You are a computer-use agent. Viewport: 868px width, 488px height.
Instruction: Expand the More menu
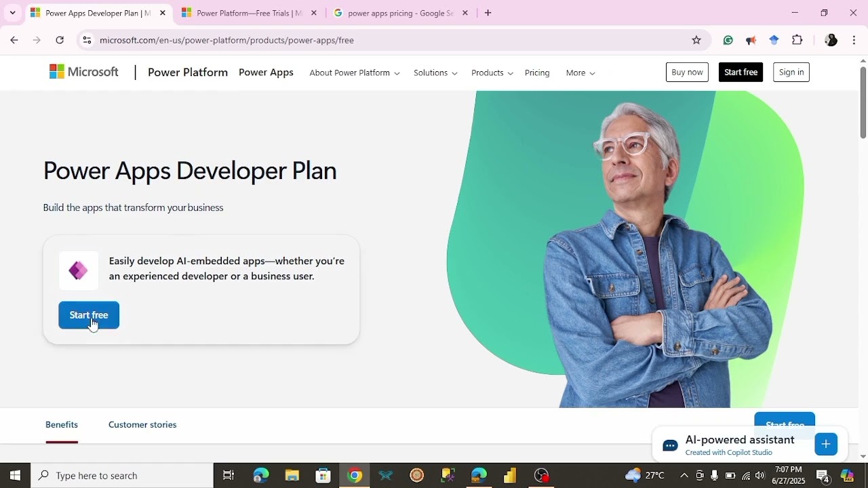[x=580, y=73]
